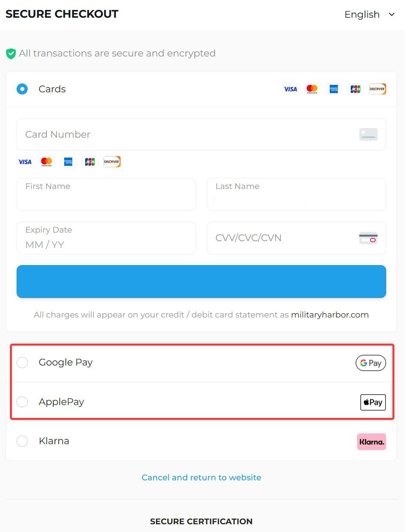This screenshot has width=405, height=532.
Task: Click the First Name input field
Action: tap(106, 195)
